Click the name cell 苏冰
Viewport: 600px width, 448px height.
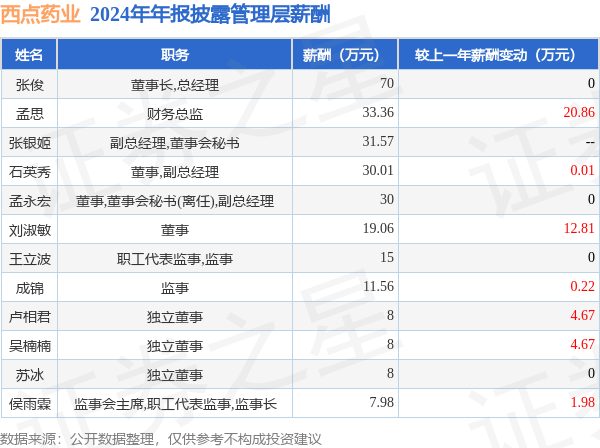click(29, 375)
